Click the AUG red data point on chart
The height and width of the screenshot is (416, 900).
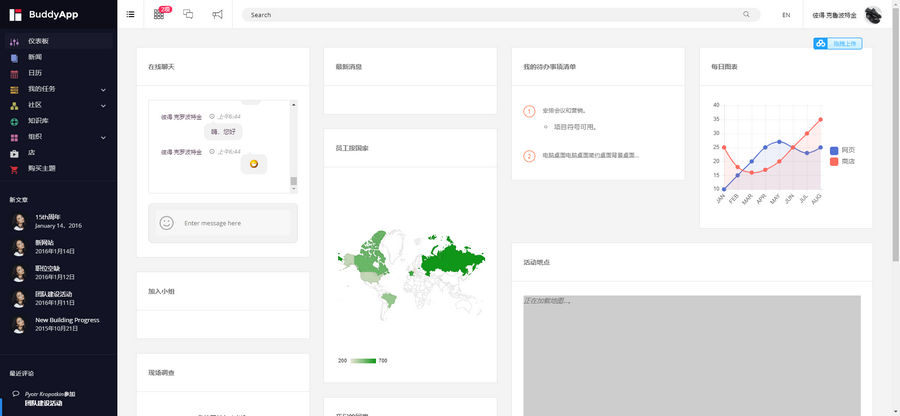click(821, 119)
